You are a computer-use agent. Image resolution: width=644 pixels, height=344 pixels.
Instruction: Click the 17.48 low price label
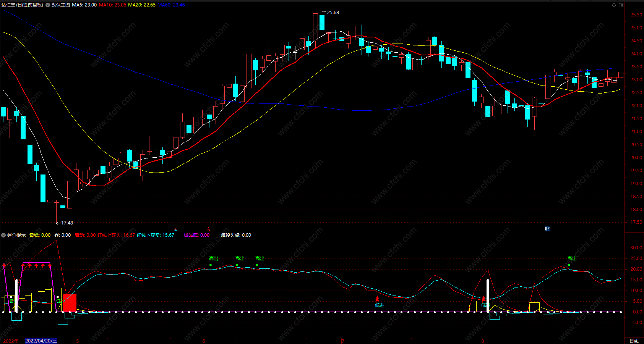67,223
